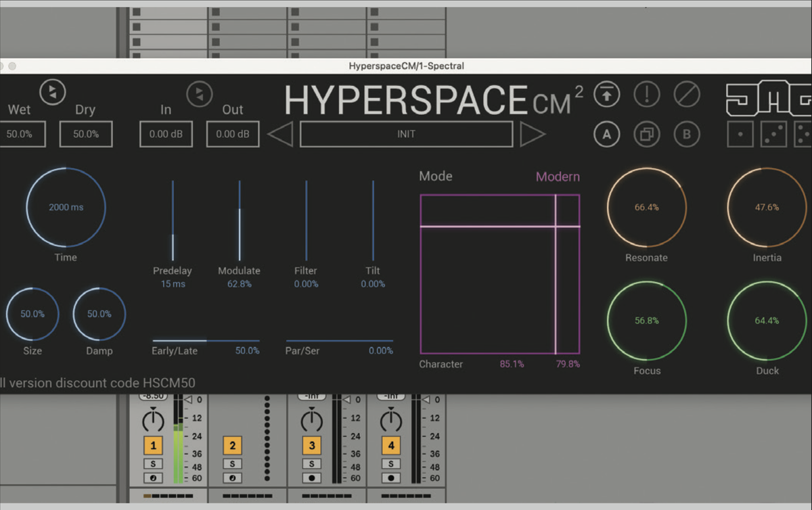This screenshot has width=812, height=510.
Task: Adjust the Early/Late balance slider
Action: point(206,340)
